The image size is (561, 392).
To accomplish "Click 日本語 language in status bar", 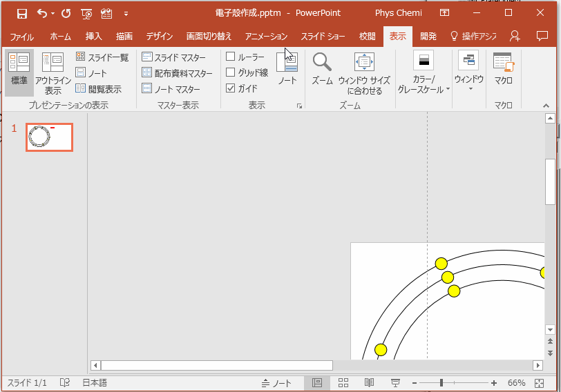I will tap(95, 383).
